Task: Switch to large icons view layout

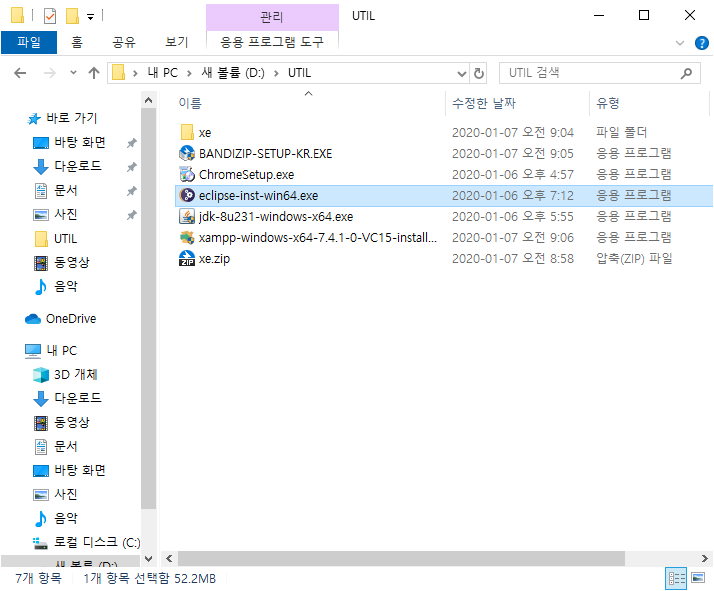Action: pyautogui.click(x=698, y=578)
